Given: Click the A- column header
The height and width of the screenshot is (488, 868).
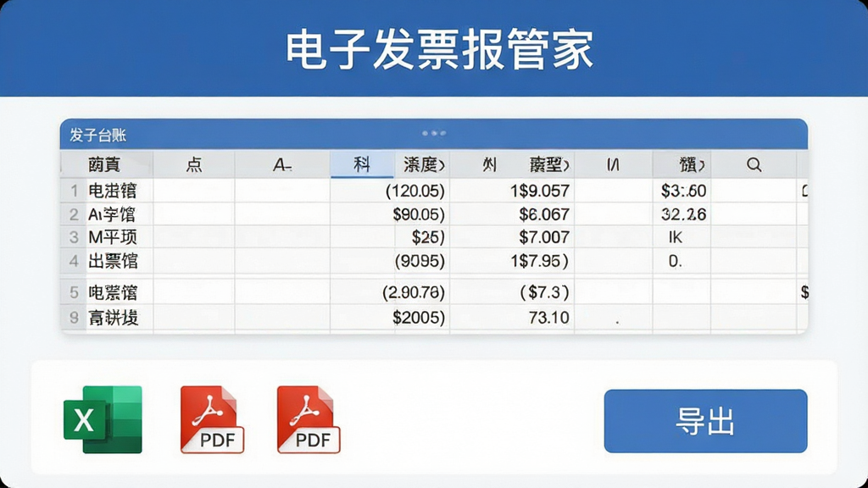Looking at the screenshot, I should [x=282, y=164].
